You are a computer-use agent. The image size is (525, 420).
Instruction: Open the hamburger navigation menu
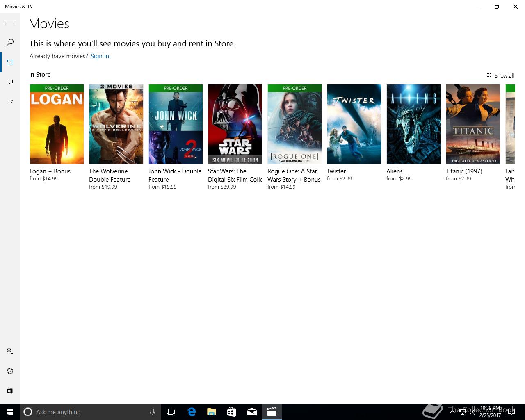click(10, 23)
